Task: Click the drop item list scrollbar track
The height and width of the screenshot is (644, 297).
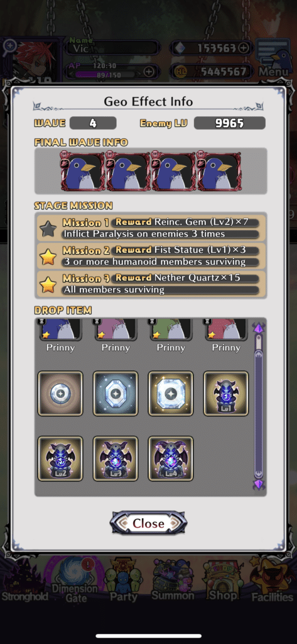Action: (x=259, y=406)
